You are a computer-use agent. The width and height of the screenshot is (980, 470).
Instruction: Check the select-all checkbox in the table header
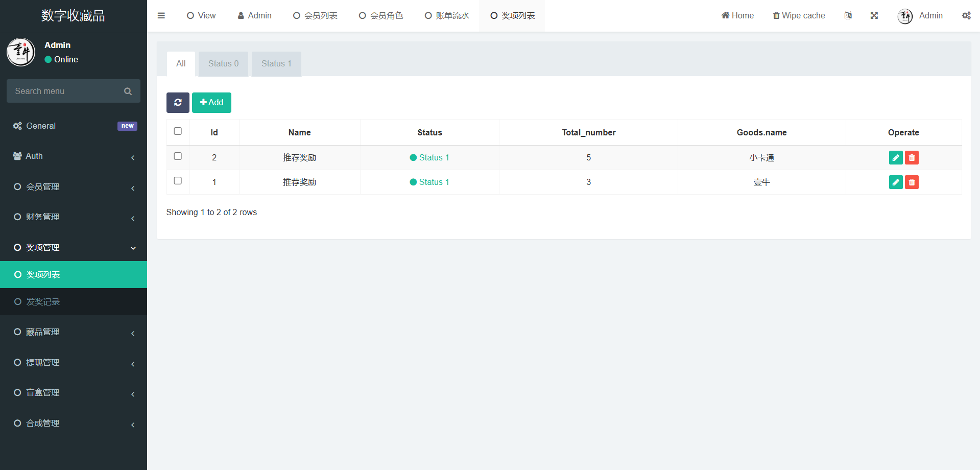coord(178,131)
